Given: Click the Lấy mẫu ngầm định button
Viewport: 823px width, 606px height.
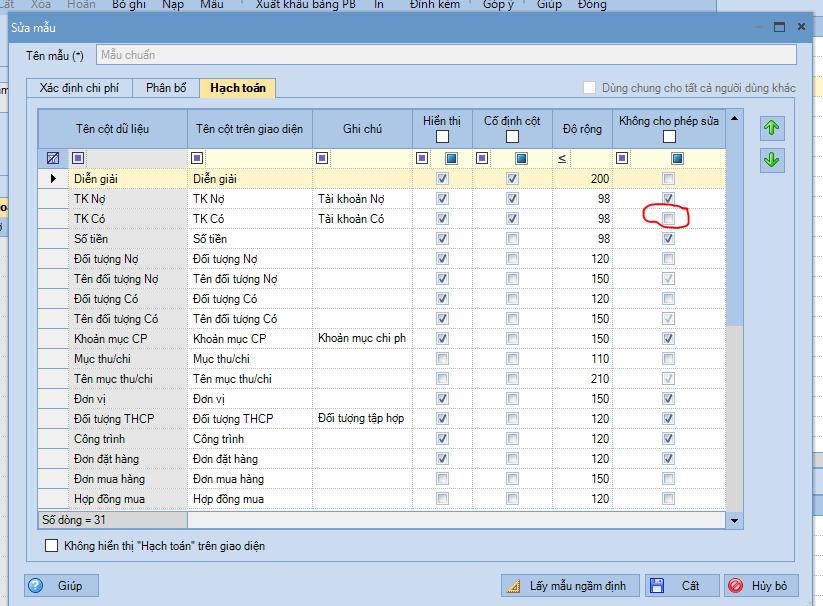Looking at the screenshot, I should tap(570, 586).
